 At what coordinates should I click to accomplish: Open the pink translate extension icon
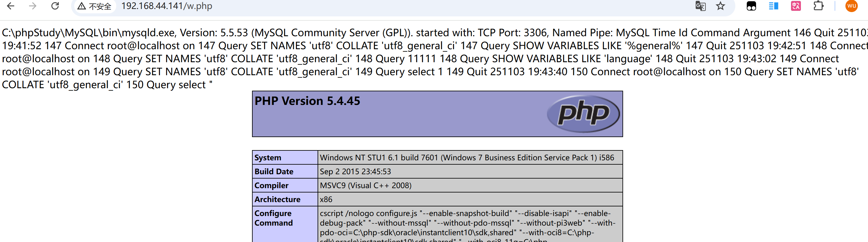point(796,6)
